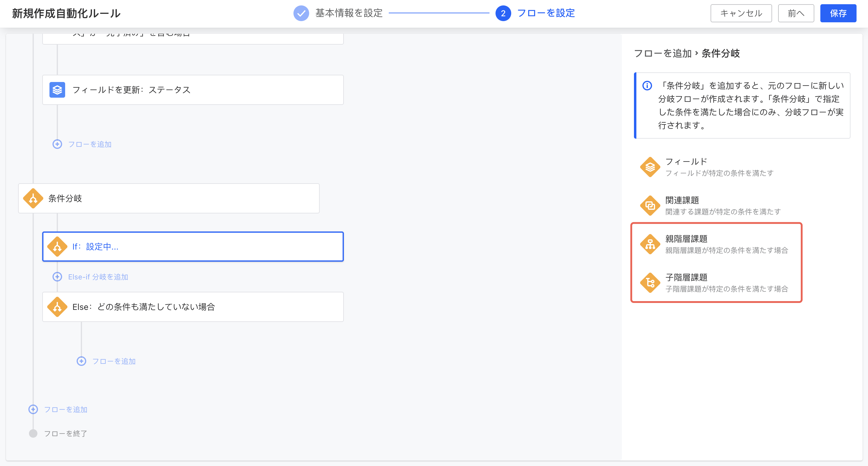
Task: Open the If: 設定中... branch card
Action: [x=193, y=247]
